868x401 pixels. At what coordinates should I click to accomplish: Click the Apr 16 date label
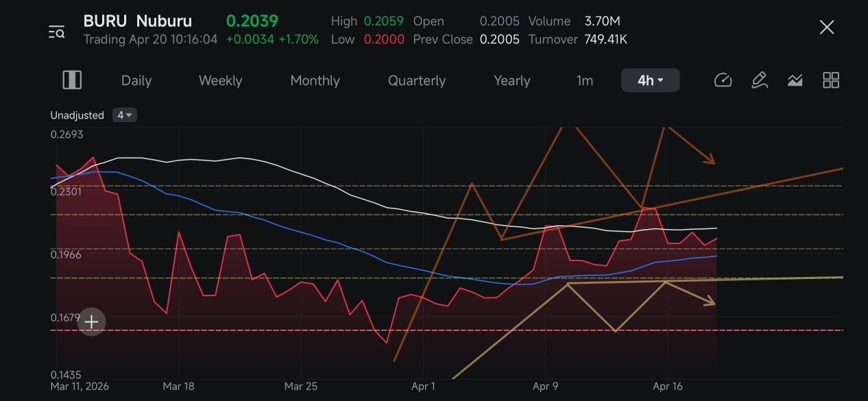tap(668, 387)
